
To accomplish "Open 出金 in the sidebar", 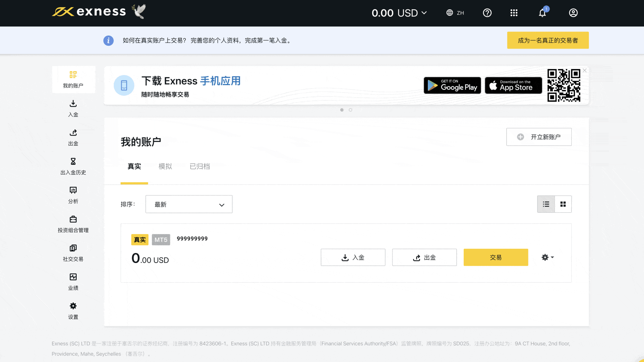I will point(73,138).
